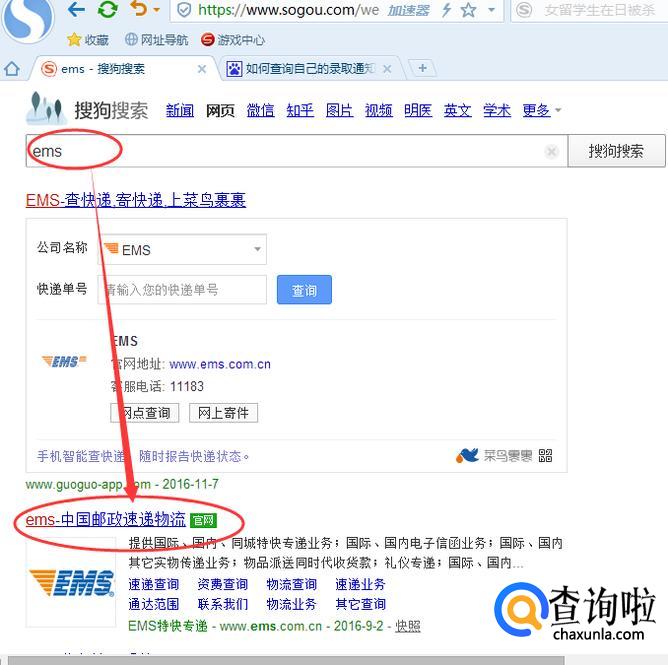Viewport: 668px width, 665px height.
Task: Open the 视频 search category
Action: [379, 110]
